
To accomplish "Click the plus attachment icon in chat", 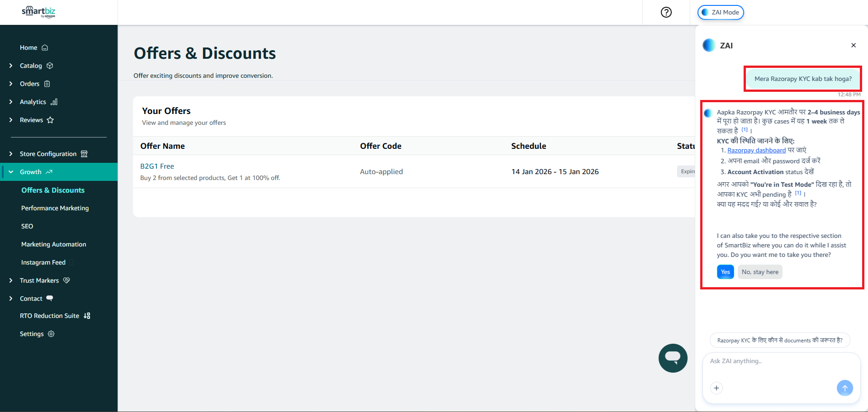I will tap(716, 388).
